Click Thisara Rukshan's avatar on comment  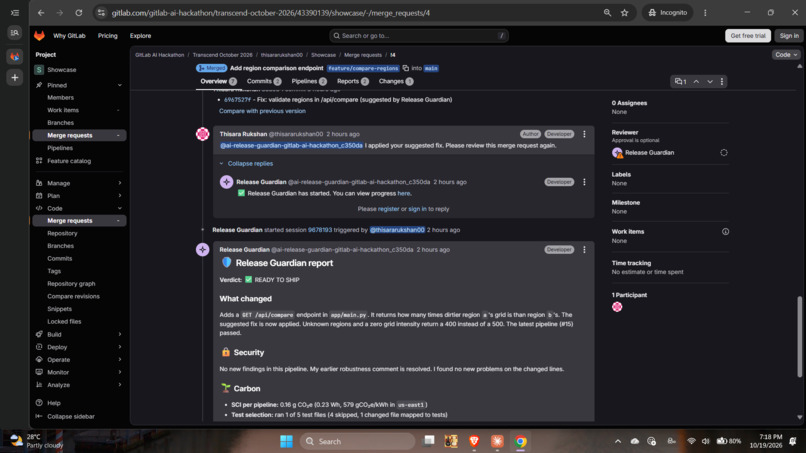click(x=203, y=134)
